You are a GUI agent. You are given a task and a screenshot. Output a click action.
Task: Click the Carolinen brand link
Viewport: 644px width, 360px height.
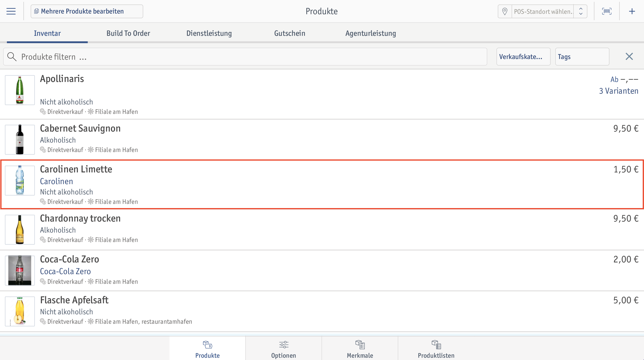[56, 181]
